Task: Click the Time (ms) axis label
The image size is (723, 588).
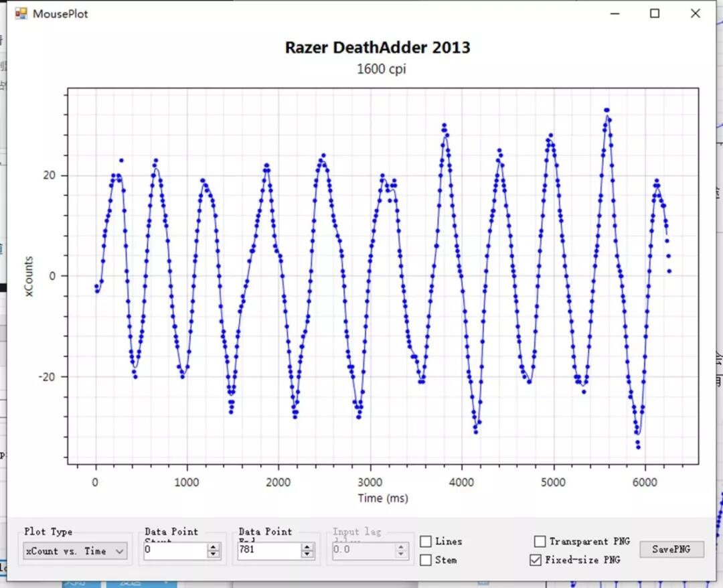Action: [x=383, y=498]
